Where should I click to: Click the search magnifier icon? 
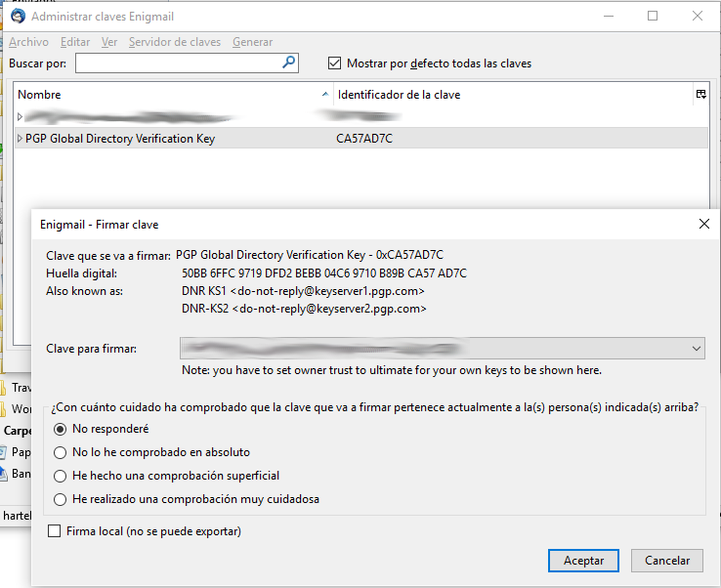[289, 62]
